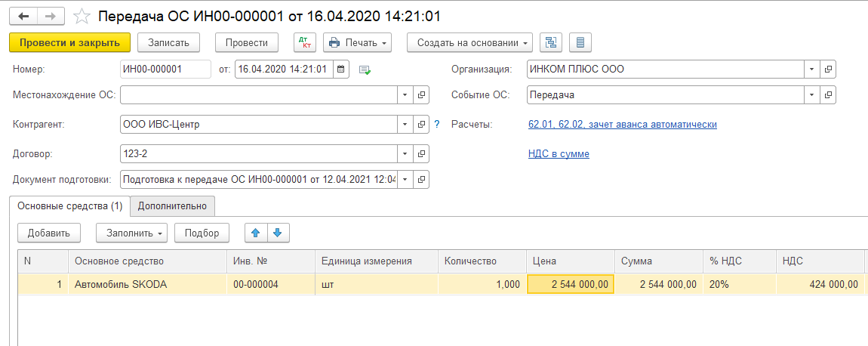Click the question mark help beside Контрагент

tap(436, 124)
